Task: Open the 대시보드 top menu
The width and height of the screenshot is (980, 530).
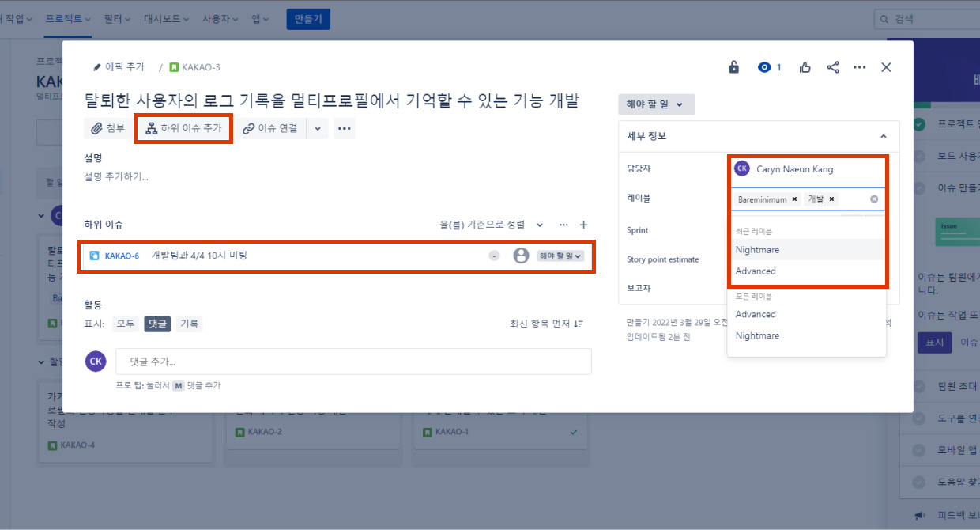Action: (168, 18)
